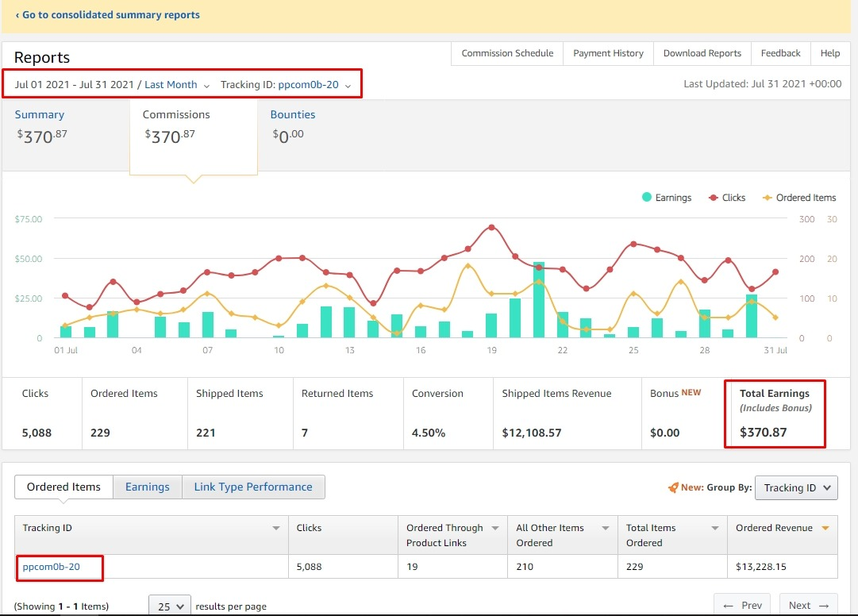Select the Clicks 5,088 summary stat

(x=42, y=414)
